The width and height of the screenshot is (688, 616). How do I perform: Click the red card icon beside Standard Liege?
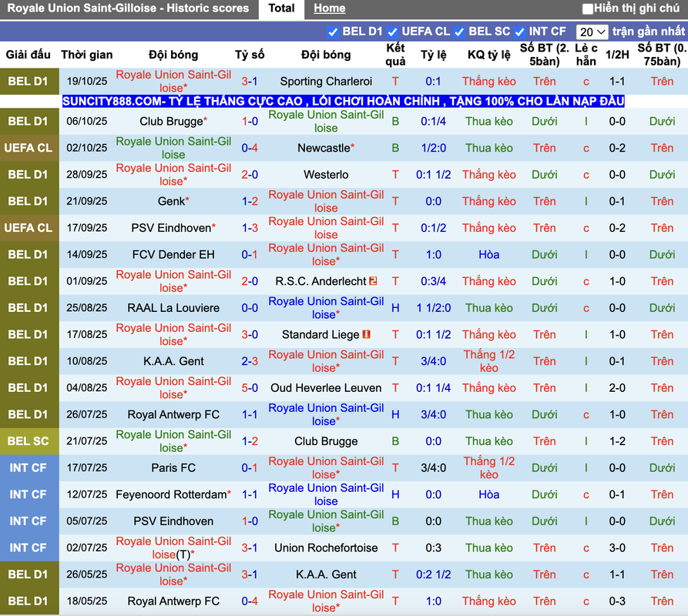pos(367,334)
